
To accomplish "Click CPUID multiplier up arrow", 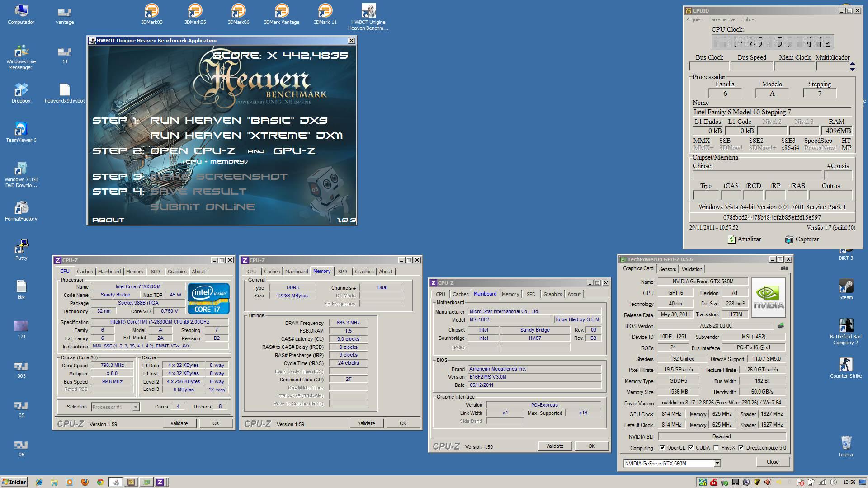I will click(x=852, y=64).
